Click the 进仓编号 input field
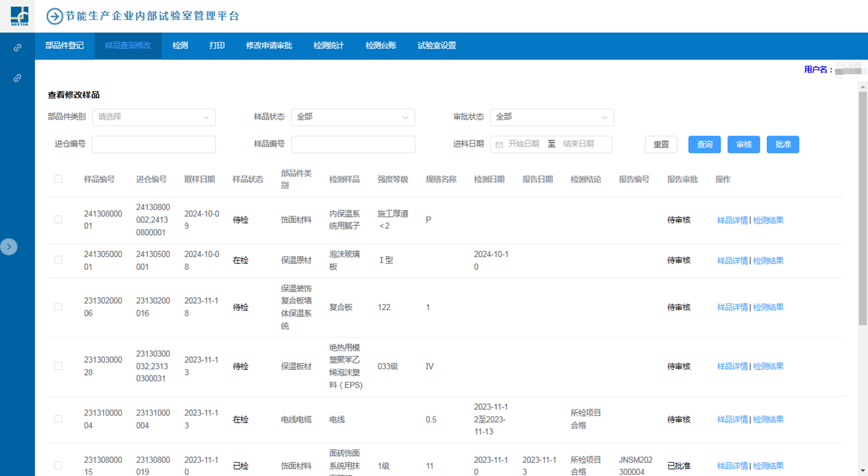The height and width of the screenshot is (476, 868). 154,144
